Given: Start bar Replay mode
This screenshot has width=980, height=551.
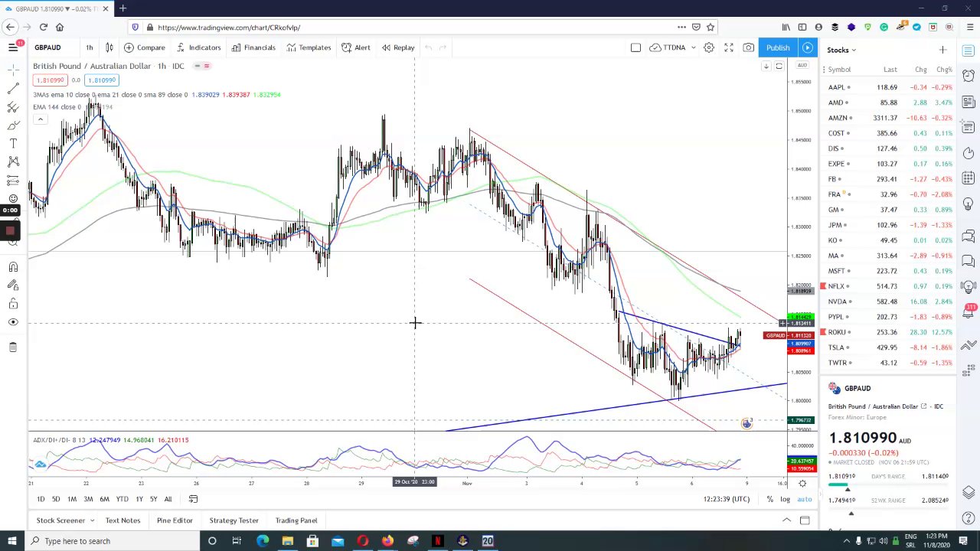Looking at the screenshot, I should tap(397, 47).
